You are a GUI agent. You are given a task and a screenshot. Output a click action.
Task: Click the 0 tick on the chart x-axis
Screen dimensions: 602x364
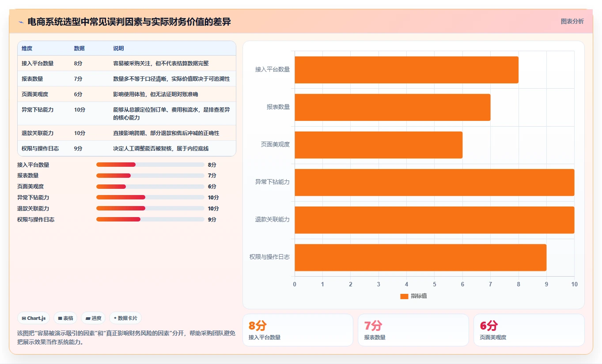click(x=295, y=284)
